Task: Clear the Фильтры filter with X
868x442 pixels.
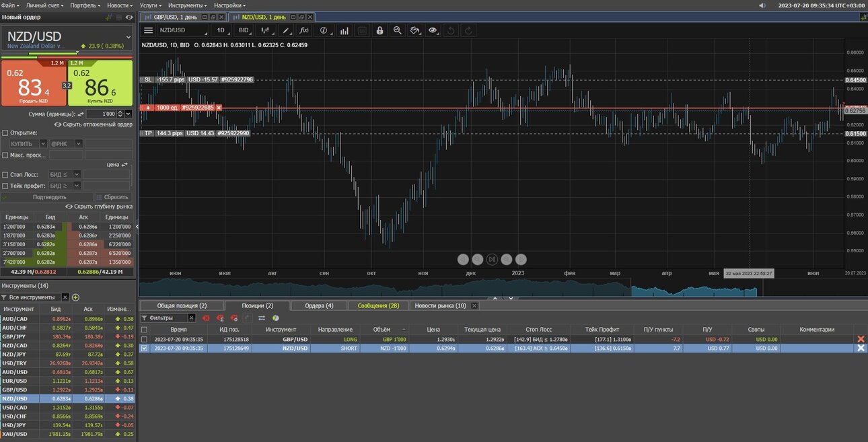Action: [x=192, y=318]
